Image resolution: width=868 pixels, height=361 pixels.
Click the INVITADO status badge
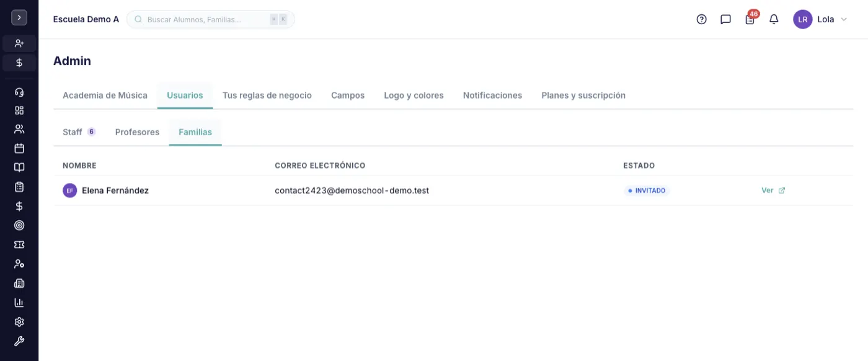(x=647, y=190)
